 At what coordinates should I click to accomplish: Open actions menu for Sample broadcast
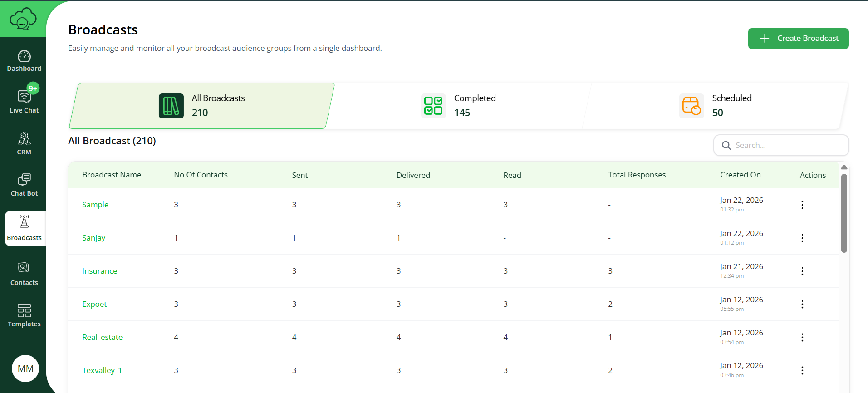tap(802, 205)
